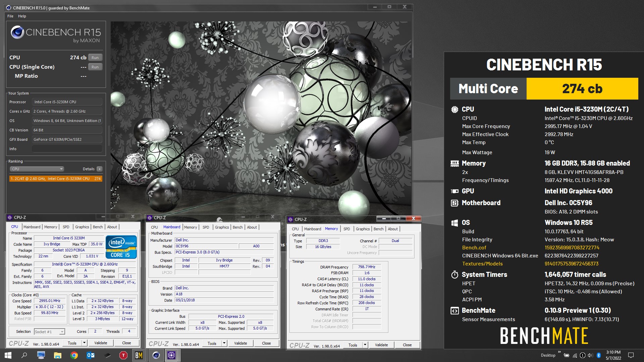The height and width of the screenshot is (362, 644).
Task: Click Close in the Mainboard CPU-Z window
Action: pos(266,343)
